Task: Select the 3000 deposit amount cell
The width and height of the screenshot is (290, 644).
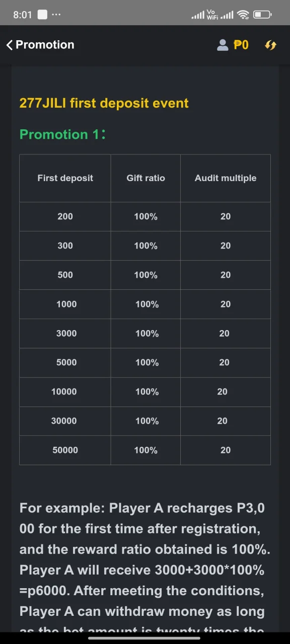Action: [65, 333]
